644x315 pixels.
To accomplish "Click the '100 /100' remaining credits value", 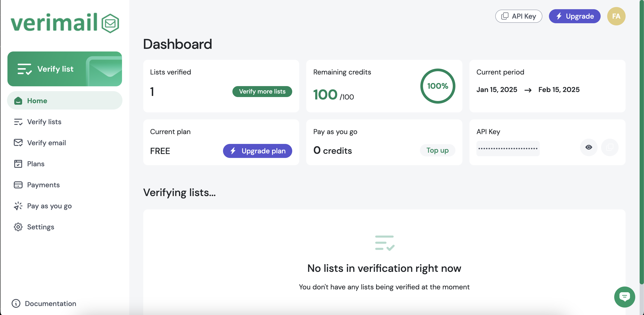I will pos(333,95).
